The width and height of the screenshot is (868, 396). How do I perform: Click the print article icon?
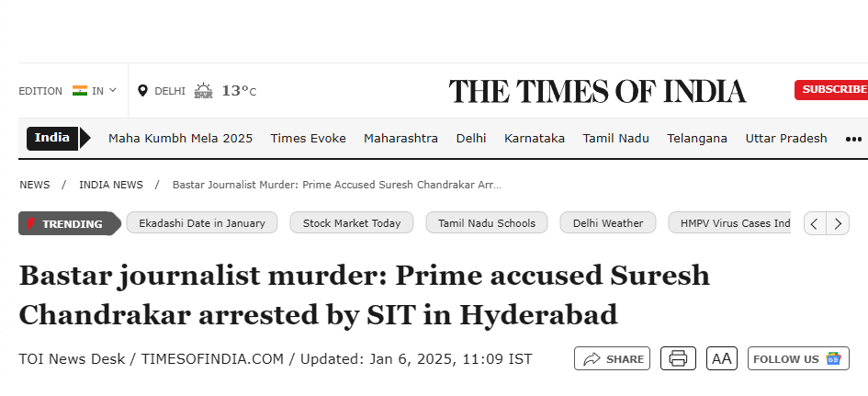[678, 358]
